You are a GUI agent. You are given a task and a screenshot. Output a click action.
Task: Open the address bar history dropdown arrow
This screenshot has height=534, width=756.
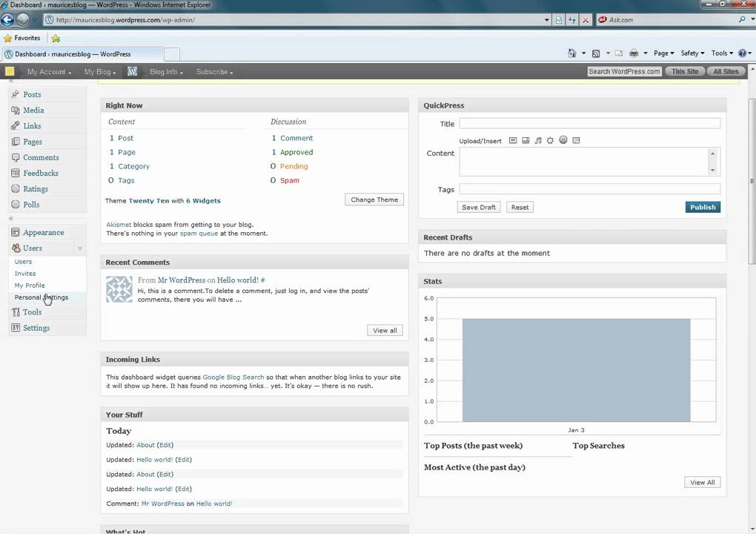(x=546, y=20)
